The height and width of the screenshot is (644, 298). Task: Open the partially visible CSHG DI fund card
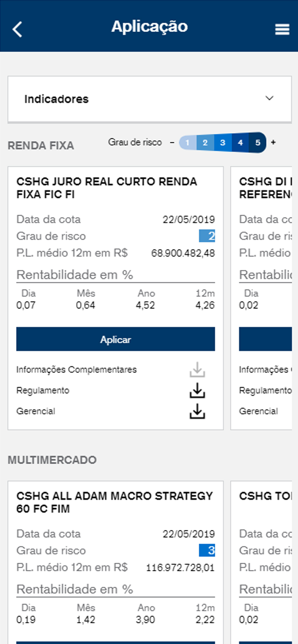[261, 298]
